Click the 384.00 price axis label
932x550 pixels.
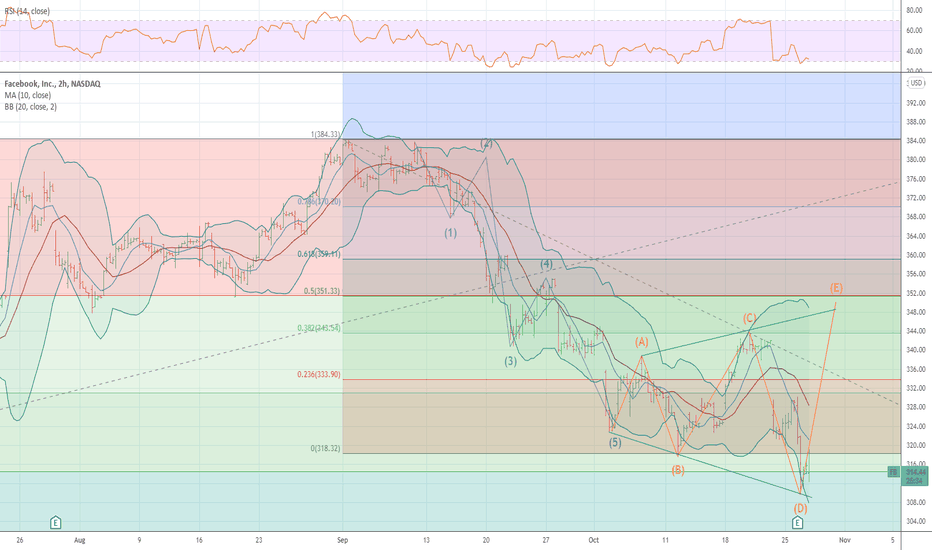coord(916,141)
